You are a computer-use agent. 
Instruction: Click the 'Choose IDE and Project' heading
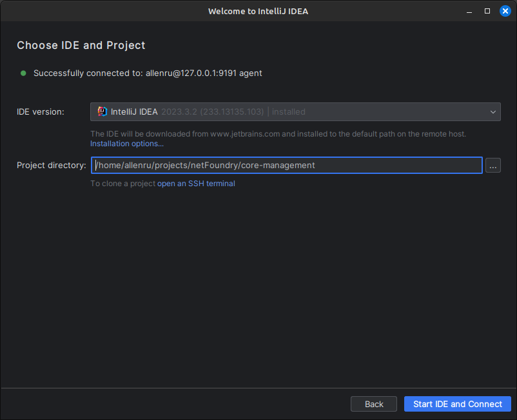pyautogui.click(x=81, y=45)
